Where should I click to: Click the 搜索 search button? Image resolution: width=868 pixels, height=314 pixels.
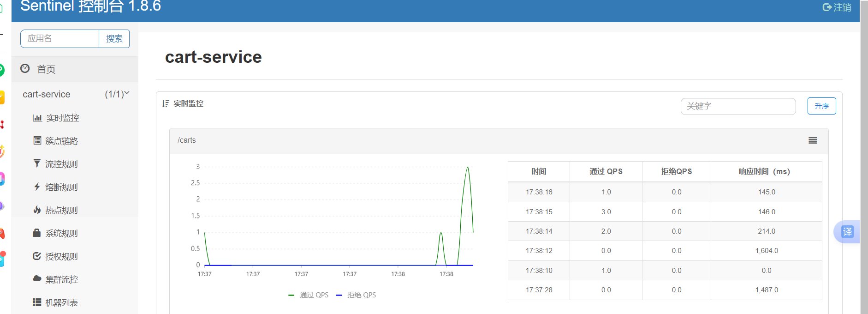point(114,39)
